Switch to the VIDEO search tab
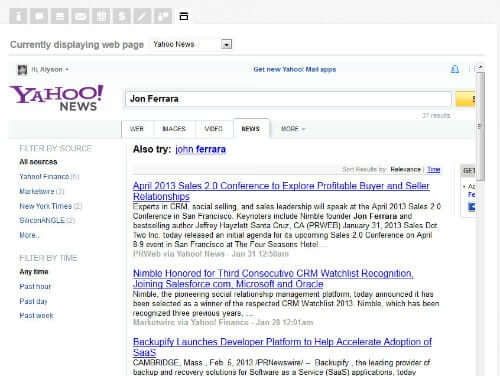The image size is (500, 376). coord(214,129)
